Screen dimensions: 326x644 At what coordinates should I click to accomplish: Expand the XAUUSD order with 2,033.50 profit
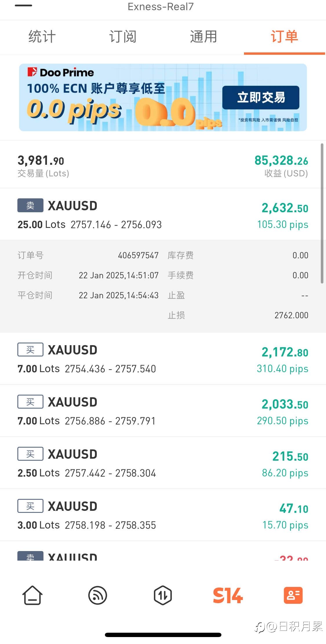[163, 411]
